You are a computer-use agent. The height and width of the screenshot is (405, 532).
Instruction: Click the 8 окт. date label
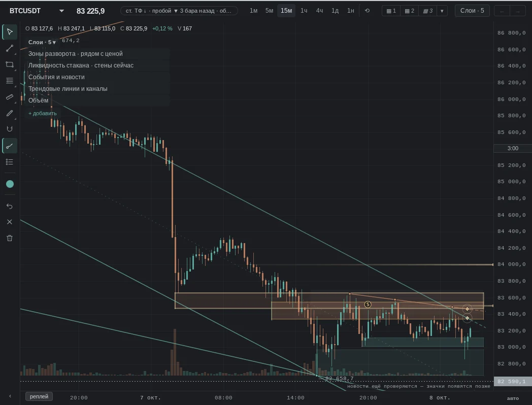(x=440, y=397)
